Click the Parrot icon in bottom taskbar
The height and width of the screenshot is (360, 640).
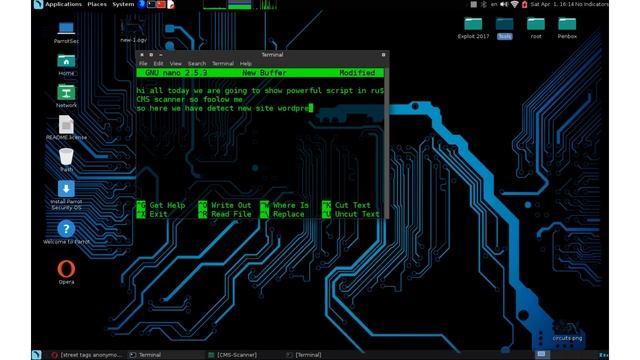(x=37, y=355)
